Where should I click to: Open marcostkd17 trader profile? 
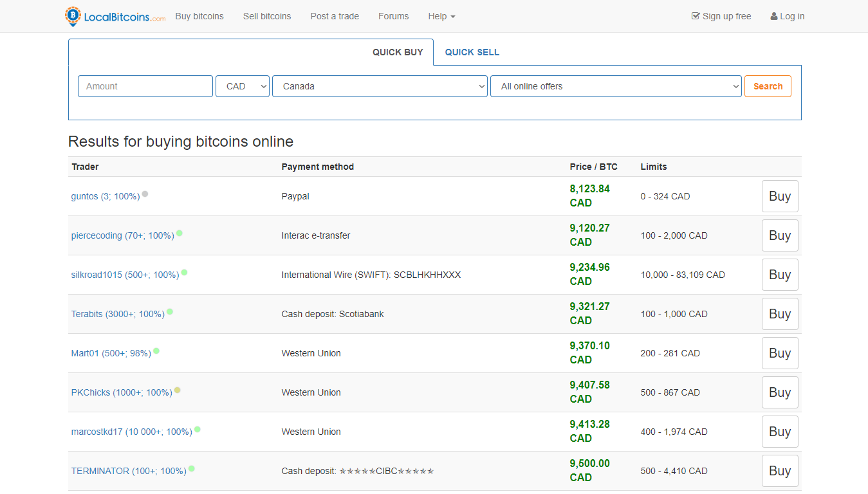pyautogui.click(x=132, y=432)
